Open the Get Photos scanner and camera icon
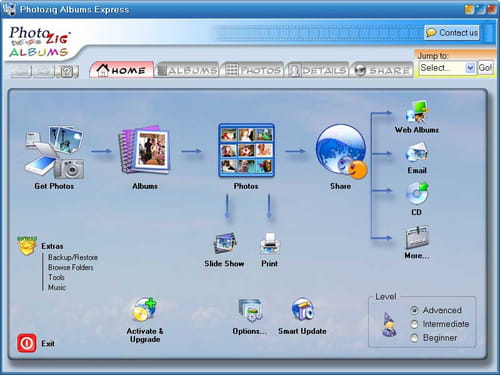This screenshot has height=375, width=500. 54,152
